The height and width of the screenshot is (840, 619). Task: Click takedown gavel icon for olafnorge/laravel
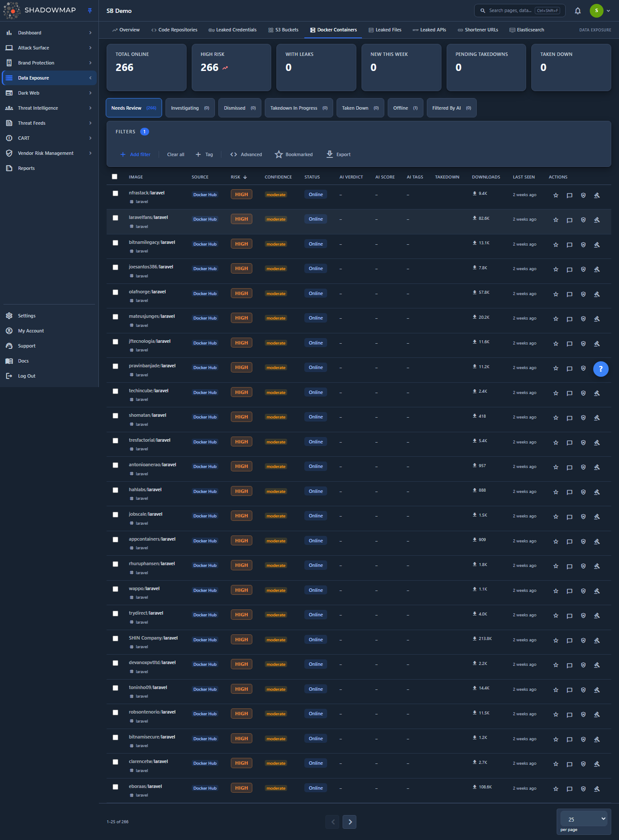[x=597, y=294]
